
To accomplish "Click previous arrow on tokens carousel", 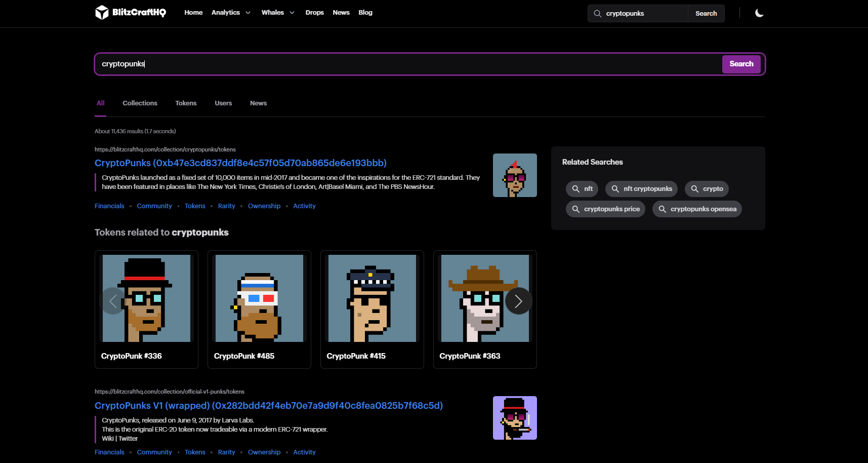I will click(113, 301).
